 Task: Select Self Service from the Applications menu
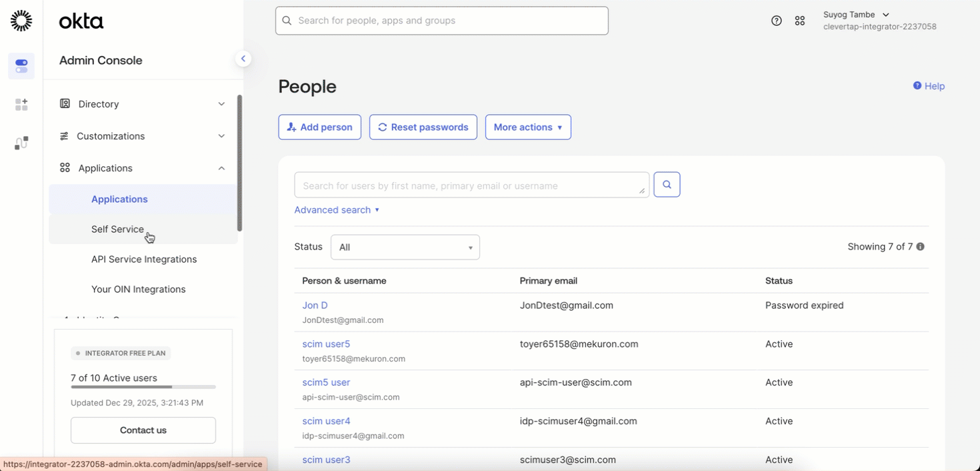(117, 229)
